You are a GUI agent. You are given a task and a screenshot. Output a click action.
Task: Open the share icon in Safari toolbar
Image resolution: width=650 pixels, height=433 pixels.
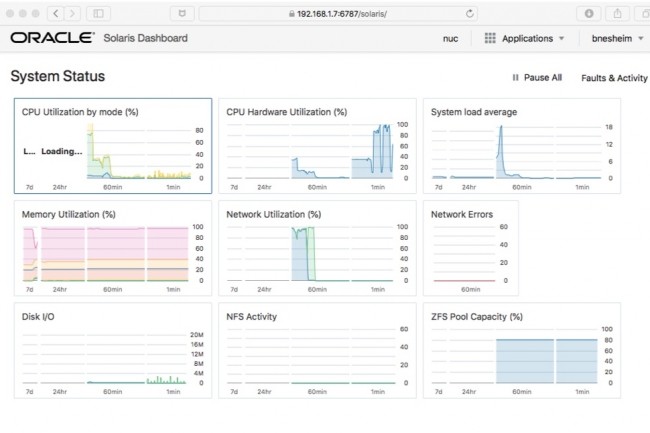(x=617, y=14)
